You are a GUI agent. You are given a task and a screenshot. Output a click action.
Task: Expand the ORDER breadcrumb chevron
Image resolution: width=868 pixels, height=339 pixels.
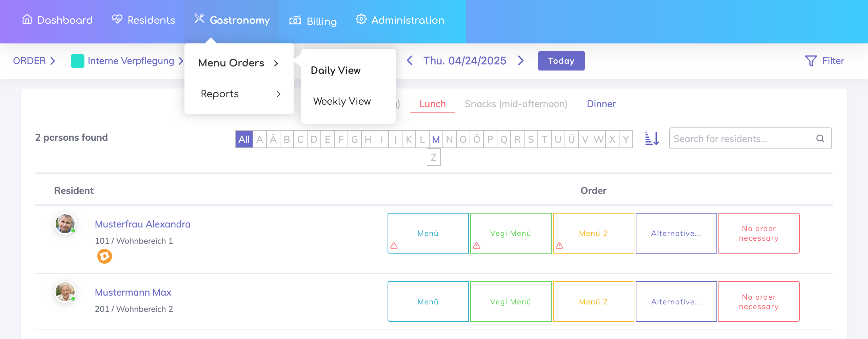click(53, 61)
